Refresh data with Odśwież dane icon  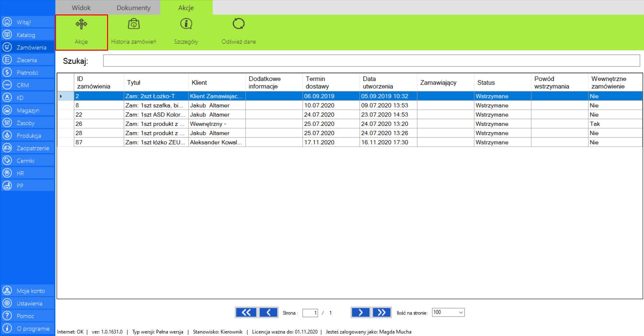coord(238,24)
